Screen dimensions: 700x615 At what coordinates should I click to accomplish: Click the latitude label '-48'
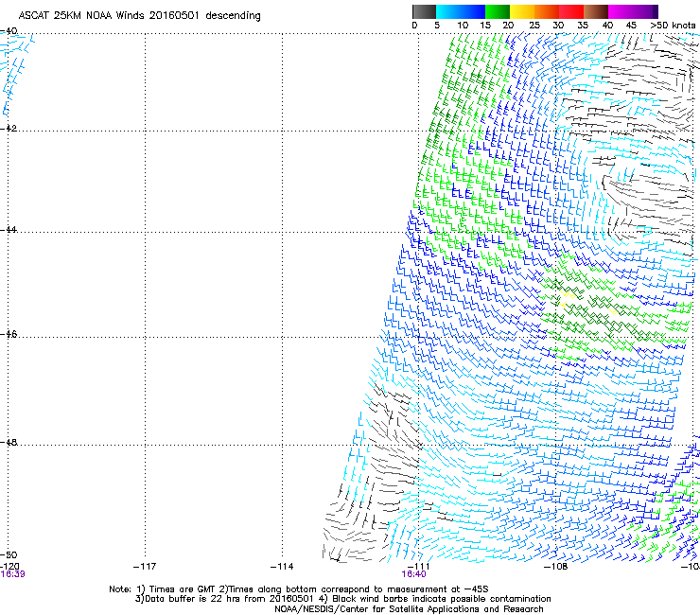[x=9, y=442]
